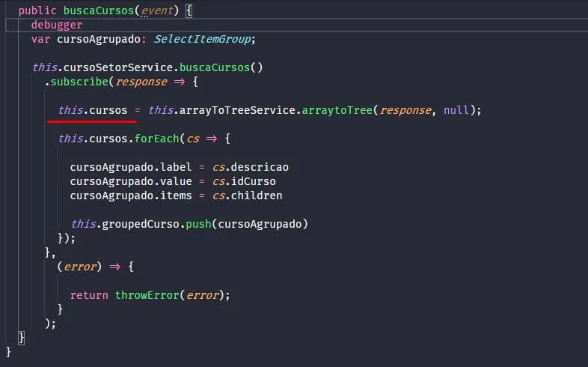Click the debugger statement
The image size is (588, 367).
pyautogui.click(x=57, y=25)
